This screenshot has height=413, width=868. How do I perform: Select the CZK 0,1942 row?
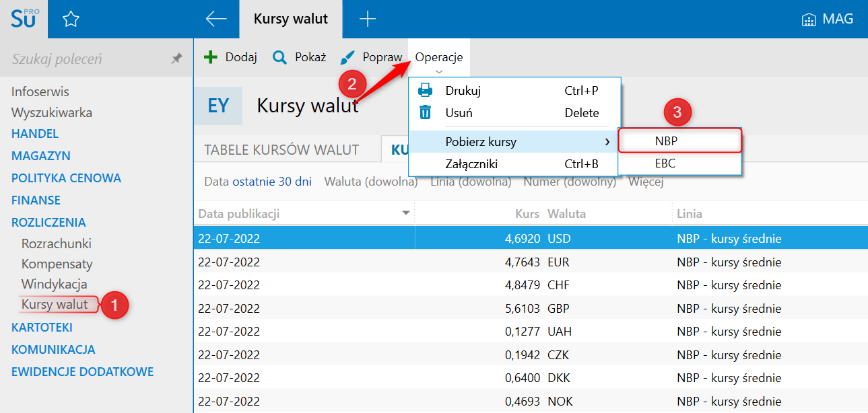pos(531,355)
